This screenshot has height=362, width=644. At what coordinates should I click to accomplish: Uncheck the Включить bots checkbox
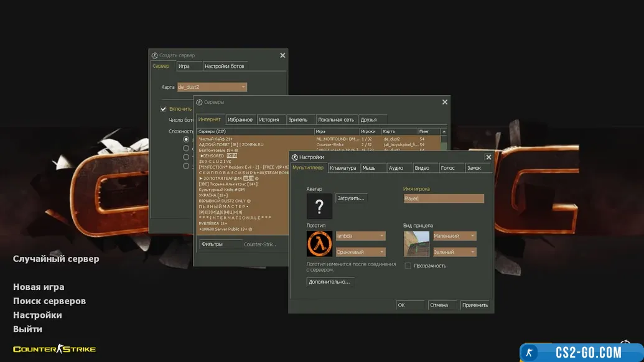click(164, 109)
